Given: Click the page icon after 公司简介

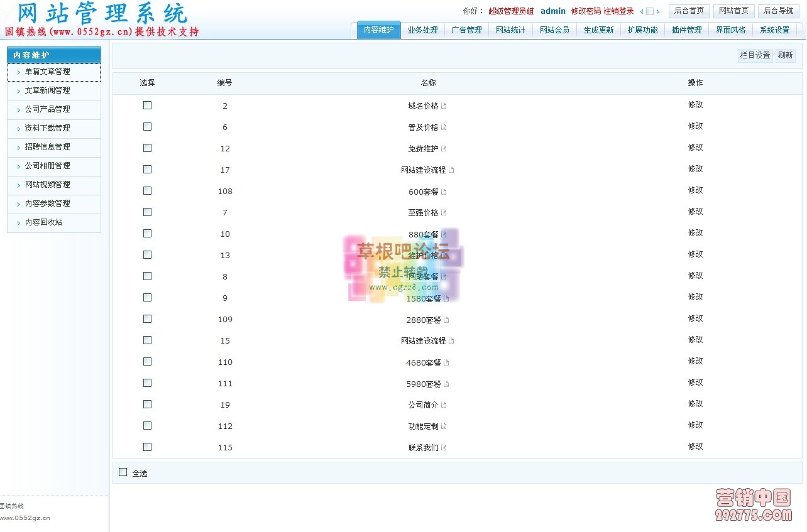Looking at the screenshot, I should 444,405.
